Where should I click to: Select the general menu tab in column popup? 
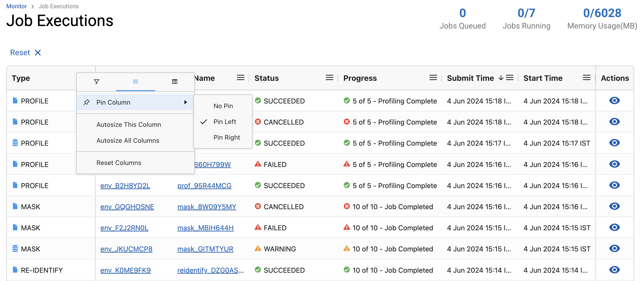pyautogui.click(x=135, y=81)
